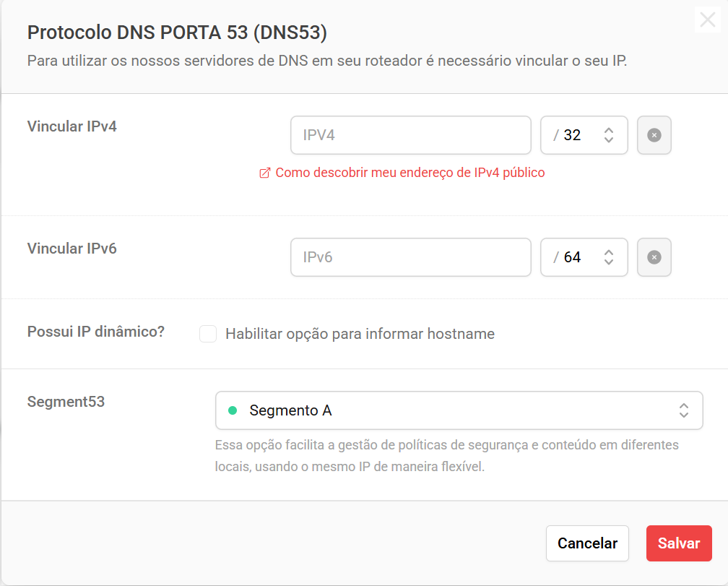The width and height of the screenshot is (728, 586).
Task: Clear the IPv6 field with its x button
Action: point(654,257)
